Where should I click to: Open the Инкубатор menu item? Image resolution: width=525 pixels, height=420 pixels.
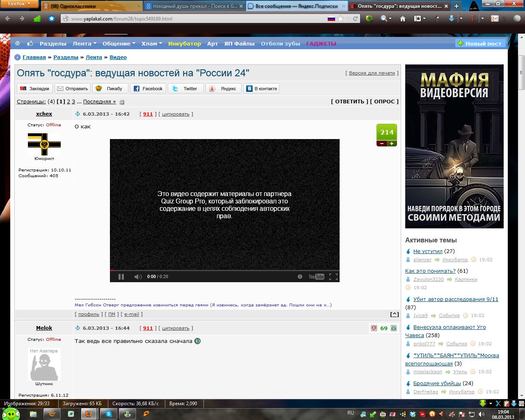(185, 43)
